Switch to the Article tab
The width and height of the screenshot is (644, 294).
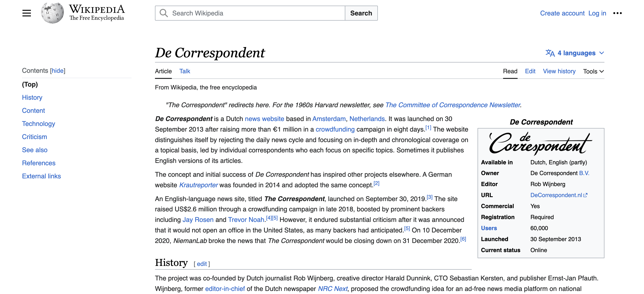[163, 71]
